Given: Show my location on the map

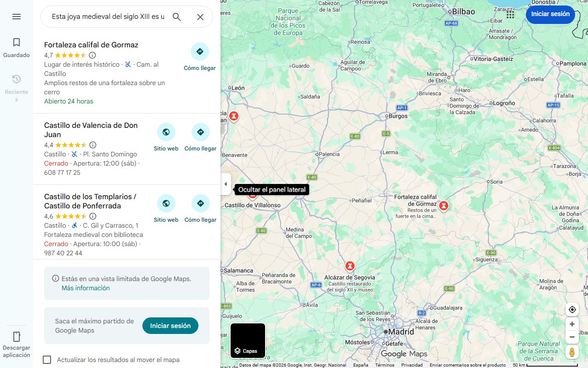Looking at the screenshot, I should (572, 310).
